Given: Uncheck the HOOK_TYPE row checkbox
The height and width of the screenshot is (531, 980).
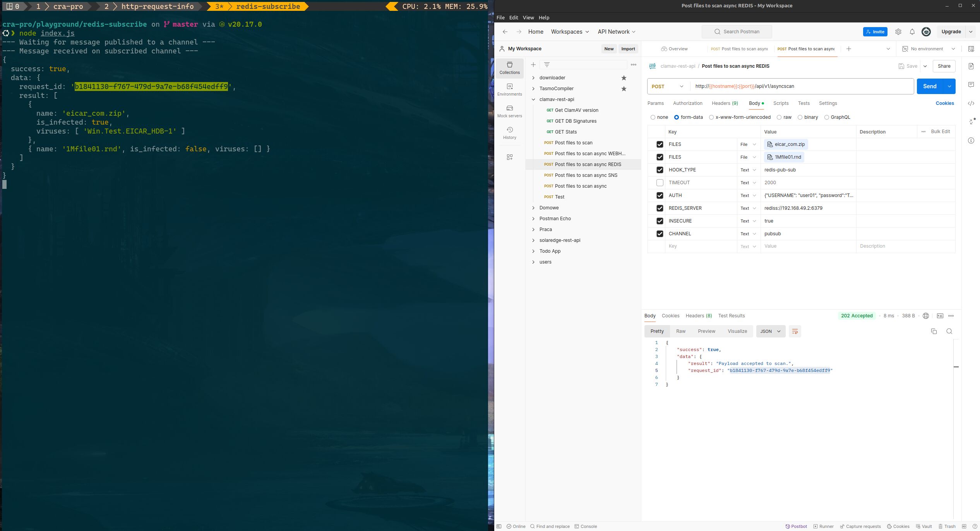Looking at the screenshot, I should coord(660,170).
